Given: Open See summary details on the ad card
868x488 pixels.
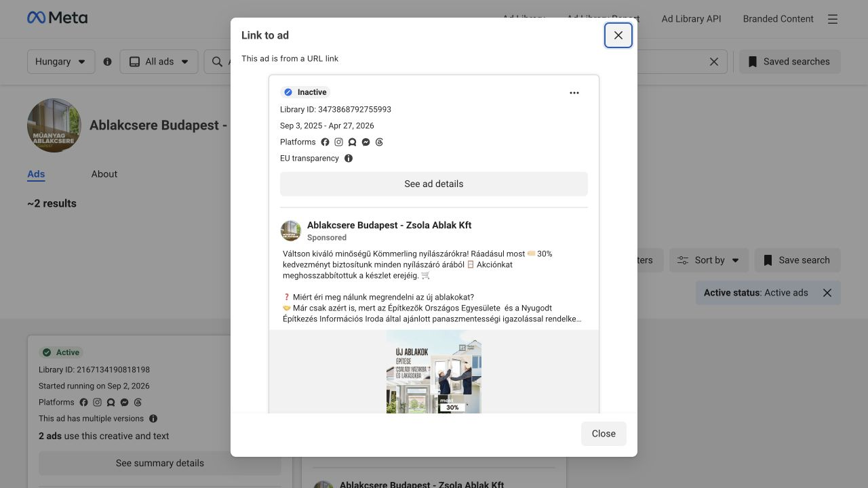Looking at the screenshot, I should (160, 464).
